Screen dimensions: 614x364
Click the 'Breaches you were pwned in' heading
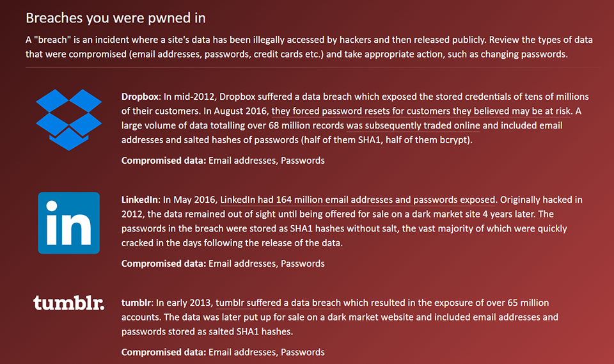(116, 17)
